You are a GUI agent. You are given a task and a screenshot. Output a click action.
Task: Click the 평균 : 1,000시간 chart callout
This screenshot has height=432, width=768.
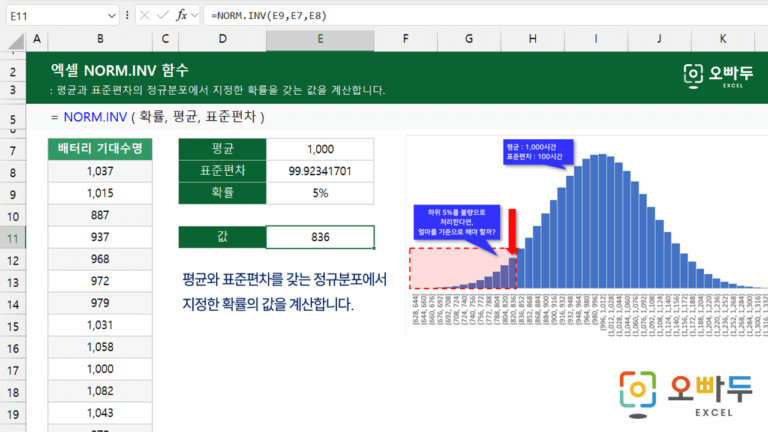coord(538,152)
